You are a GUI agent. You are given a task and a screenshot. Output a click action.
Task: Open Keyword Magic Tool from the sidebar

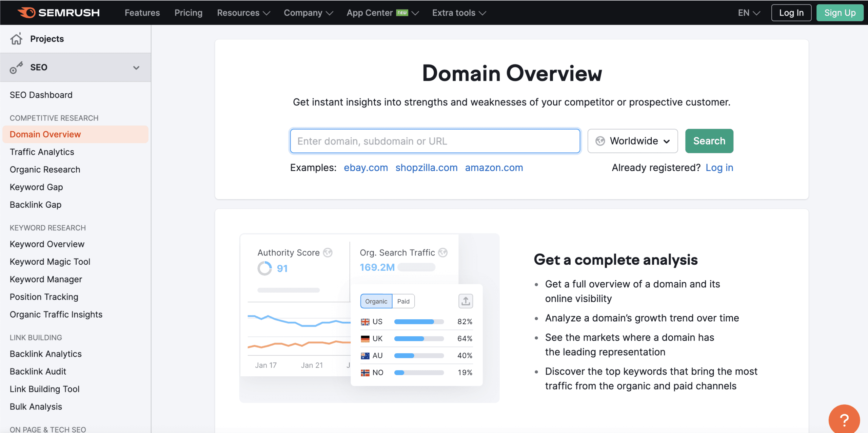(x=50, y=261)
